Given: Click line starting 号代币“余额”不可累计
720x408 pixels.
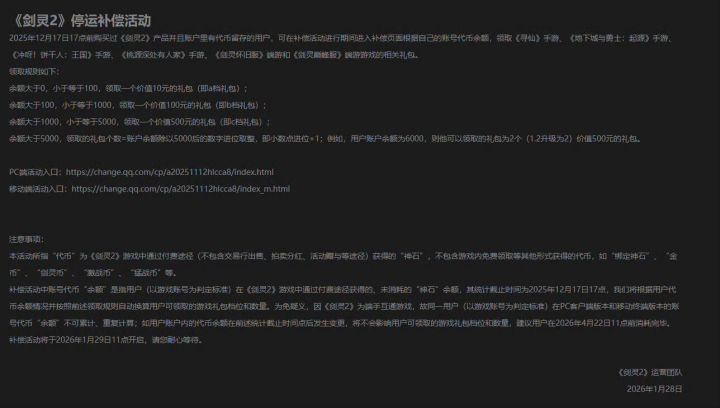Looking at the screenshot, I should click(x=341, y=323).
